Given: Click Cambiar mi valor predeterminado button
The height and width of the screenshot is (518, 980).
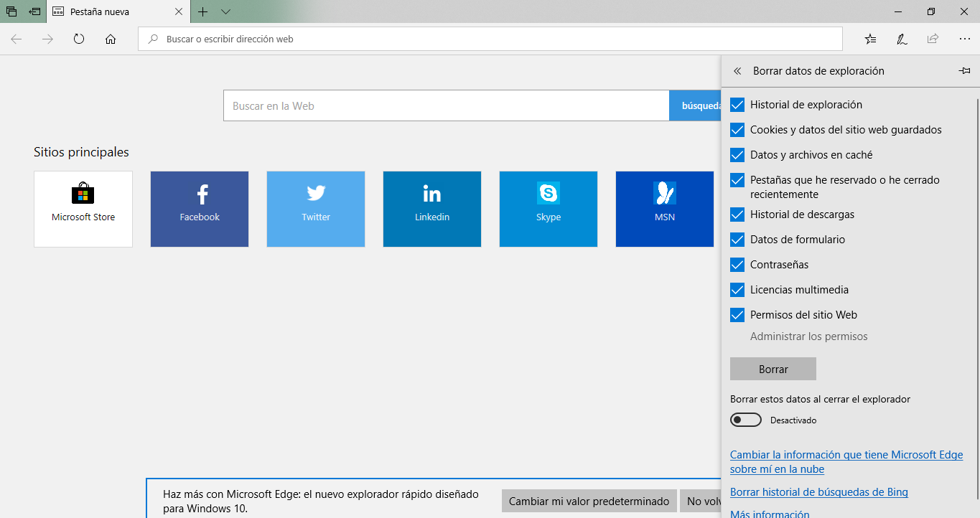Looking at the screenshot, I should (589, 501).
